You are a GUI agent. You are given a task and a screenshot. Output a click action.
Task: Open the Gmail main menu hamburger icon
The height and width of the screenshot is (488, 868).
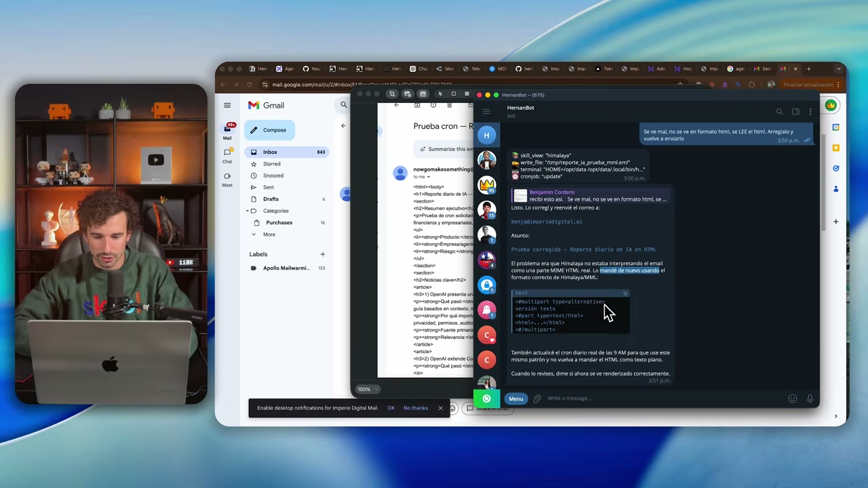227,105
